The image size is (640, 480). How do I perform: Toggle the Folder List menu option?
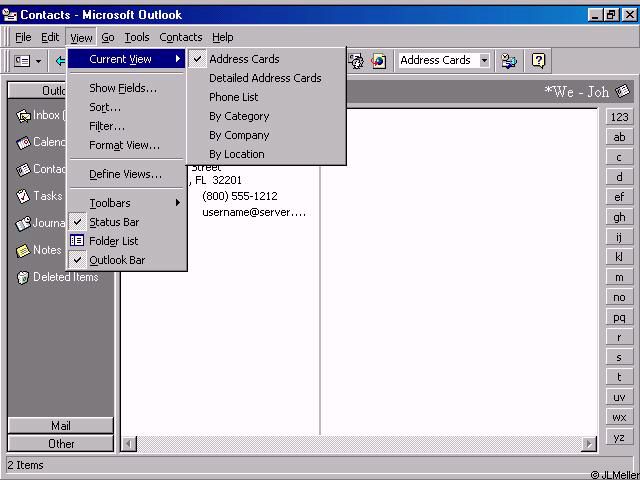[127, 241]
